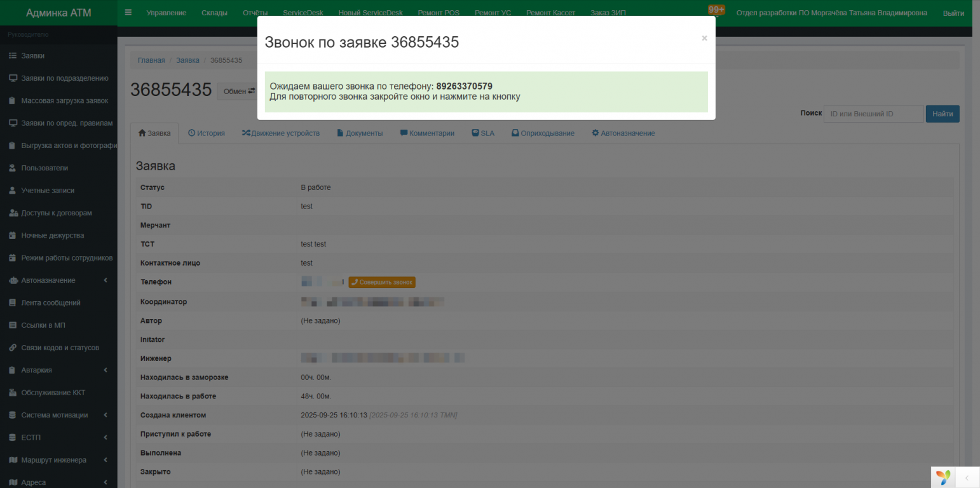Expand the Маршрут инженера sidebar submenu
980x488 pixels.
pyautogui.click(x=105, y=460)
